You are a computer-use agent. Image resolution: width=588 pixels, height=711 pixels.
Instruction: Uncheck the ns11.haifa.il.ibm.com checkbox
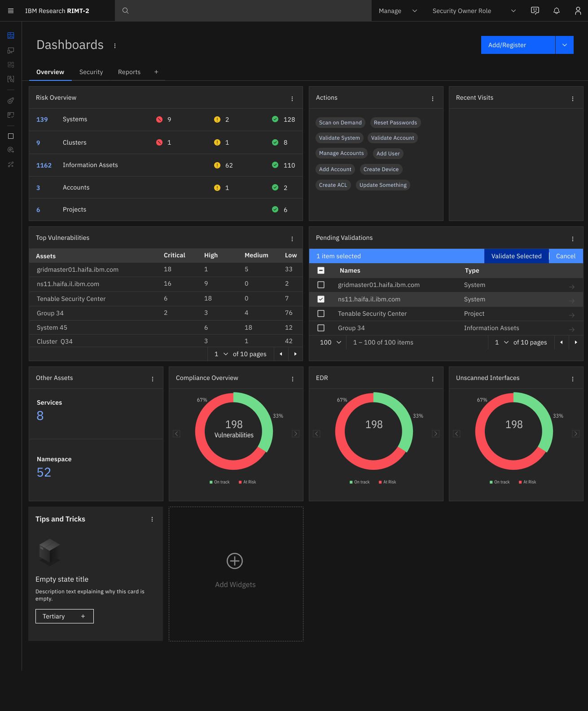(x=321, y=299)
